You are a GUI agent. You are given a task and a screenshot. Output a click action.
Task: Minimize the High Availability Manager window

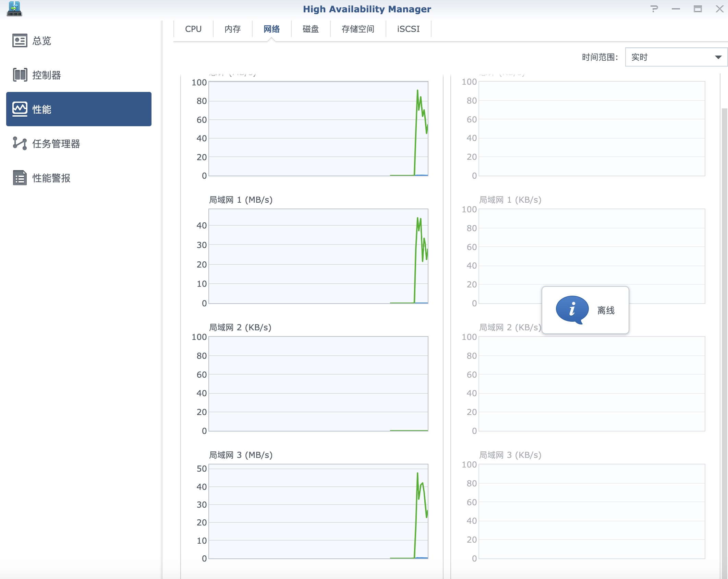[x=676, y=9]
